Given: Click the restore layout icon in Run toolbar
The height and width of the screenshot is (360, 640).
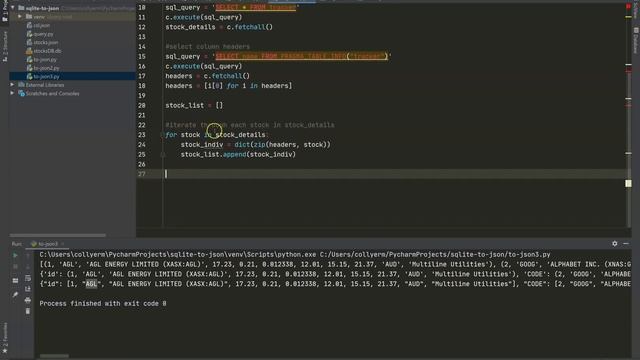Looking at the screenshot, I should click(16, 280).
